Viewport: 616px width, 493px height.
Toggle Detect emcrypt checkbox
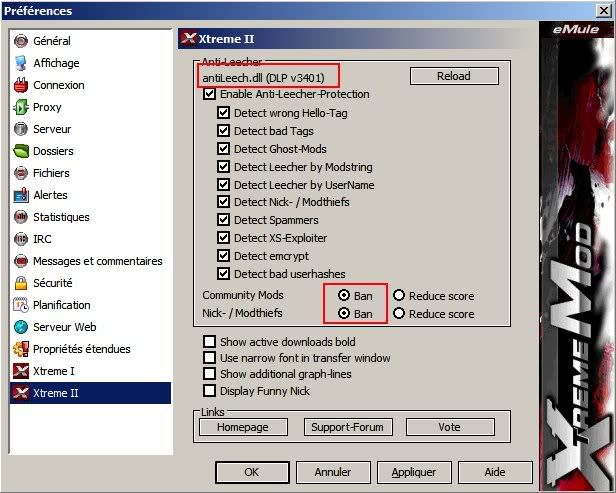(x=224, y=256)
